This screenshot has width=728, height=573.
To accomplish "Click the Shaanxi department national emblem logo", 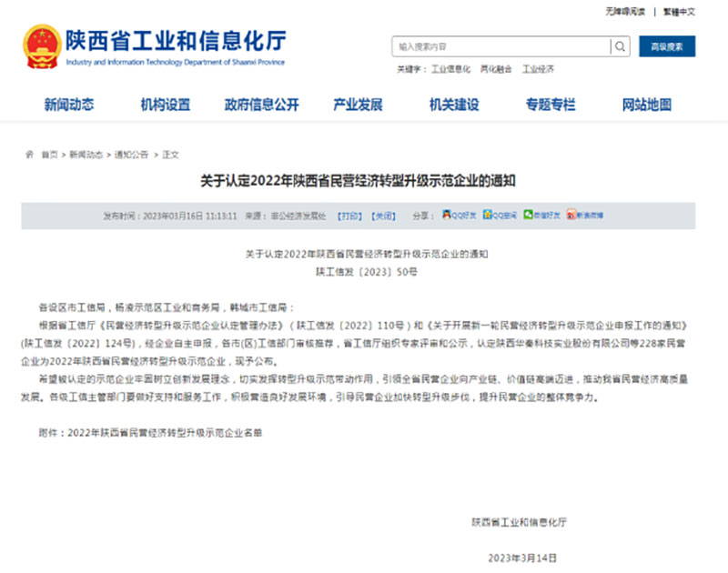I will tap(41, 47).
